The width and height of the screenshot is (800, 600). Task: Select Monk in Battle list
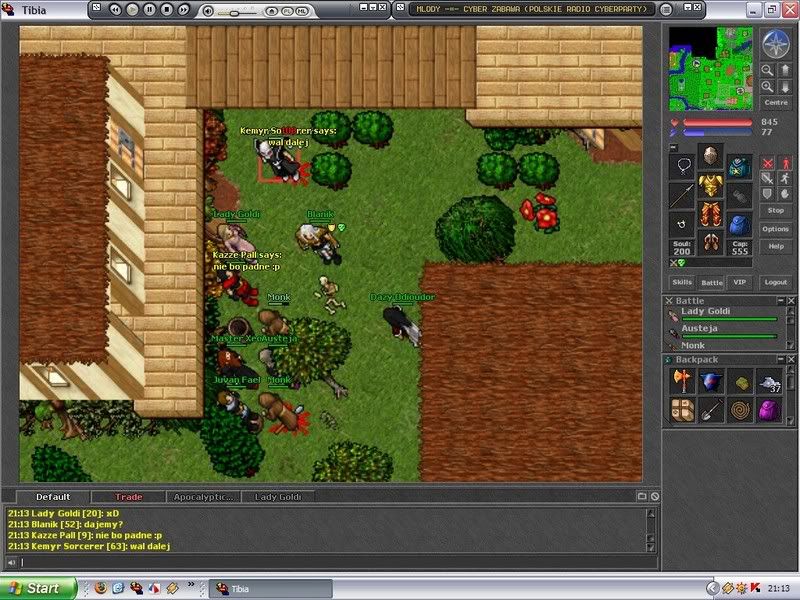coord(724,345)
